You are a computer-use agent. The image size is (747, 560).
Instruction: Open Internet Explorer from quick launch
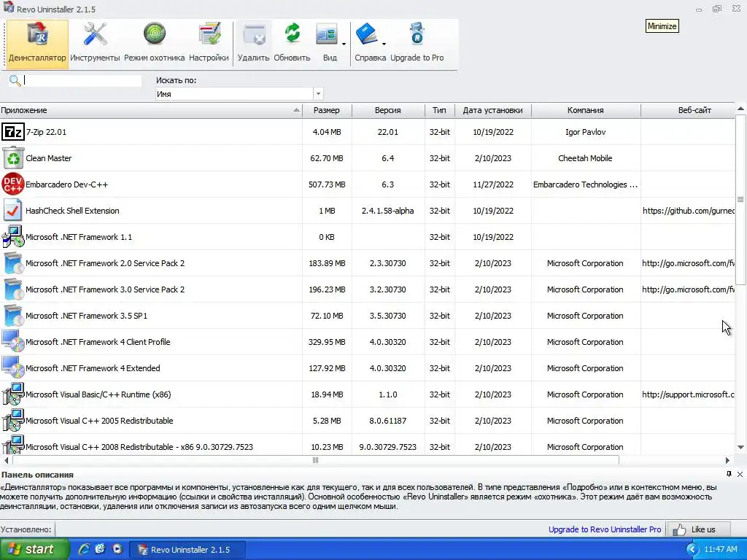pos(84,549)
